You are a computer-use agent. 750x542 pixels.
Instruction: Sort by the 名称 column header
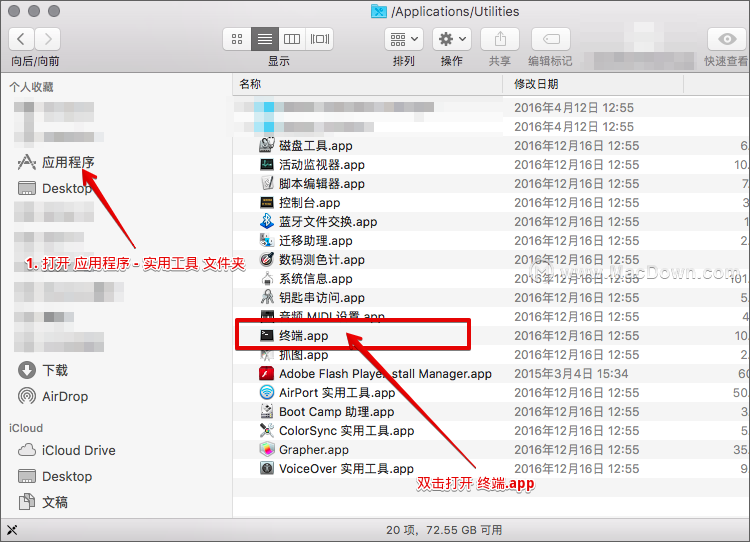367,84
